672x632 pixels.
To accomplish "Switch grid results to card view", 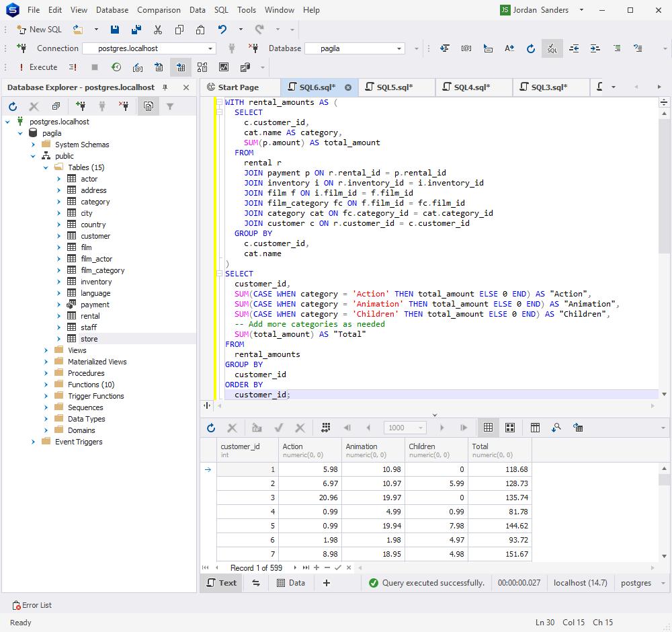I will [511, 427].
